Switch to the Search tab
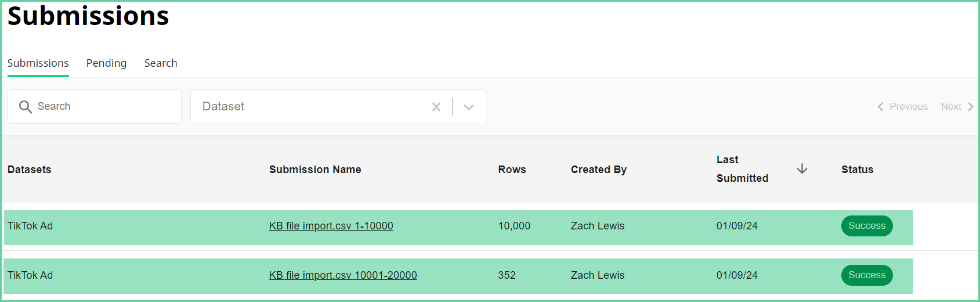Screen dimensions: 980x302 click(161, 63)
